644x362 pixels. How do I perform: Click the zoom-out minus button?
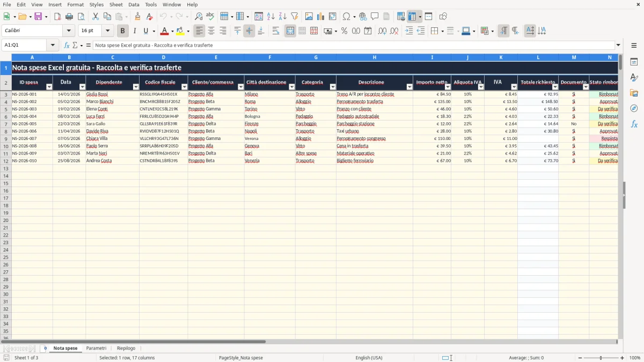(x=580, y=358)
